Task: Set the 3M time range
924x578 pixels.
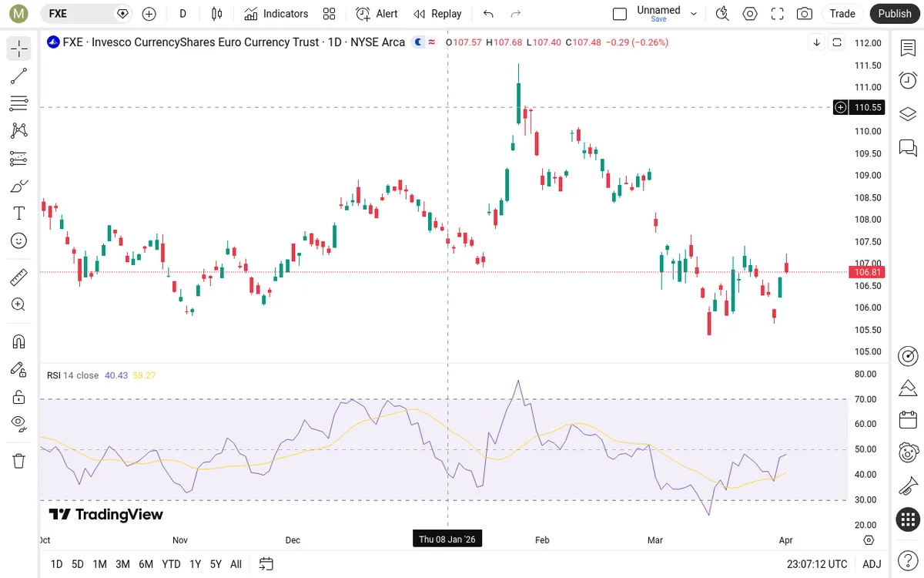Action: pyautogui.click(x=122, y=564)
